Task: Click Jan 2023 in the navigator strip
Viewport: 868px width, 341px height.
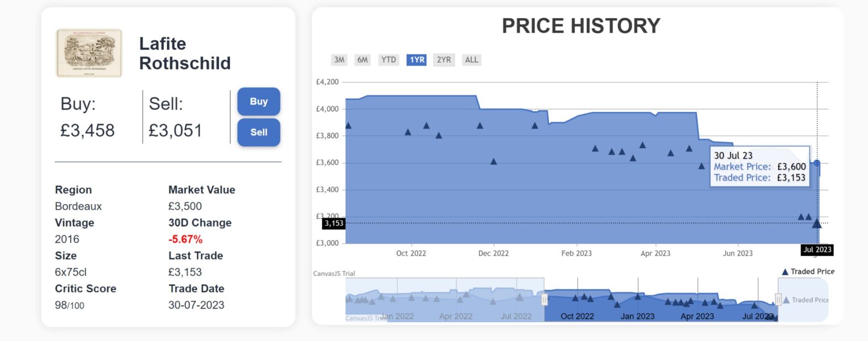Action: click(637, 317)
